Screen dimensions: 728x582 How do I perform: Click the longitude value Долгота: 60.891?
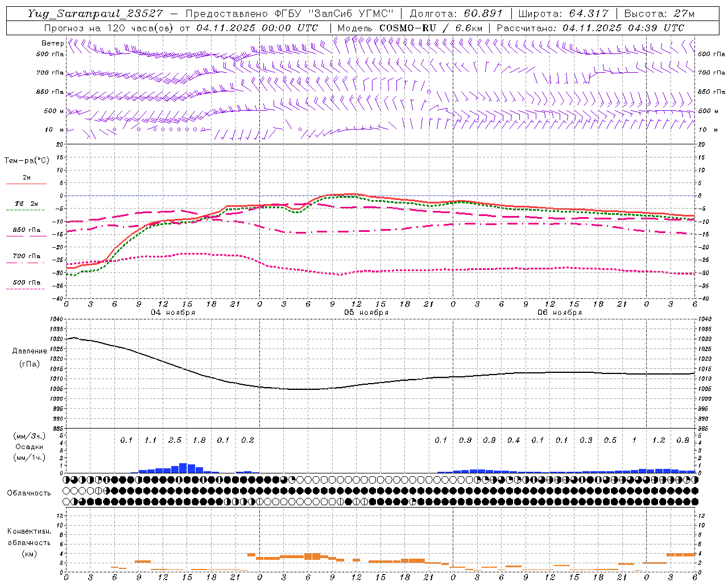click(456, 14)
